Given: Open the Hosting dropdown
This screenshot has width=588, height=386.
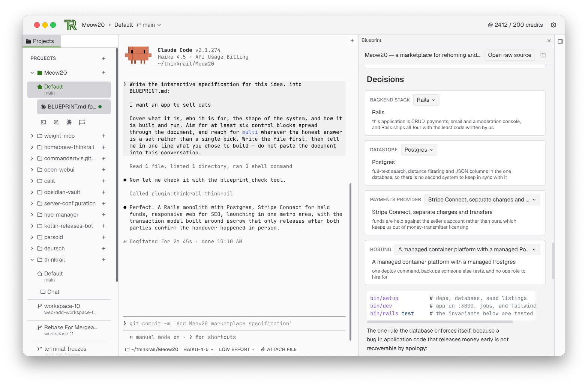Looking at the screenshot, I should [467, 250].
